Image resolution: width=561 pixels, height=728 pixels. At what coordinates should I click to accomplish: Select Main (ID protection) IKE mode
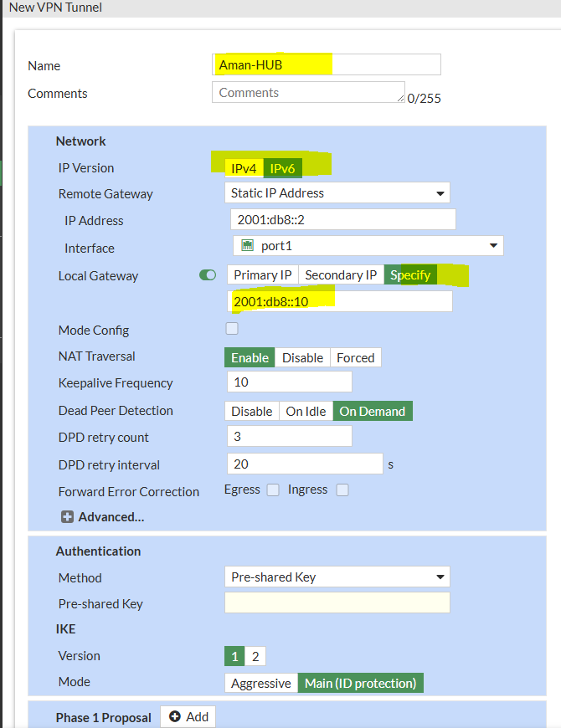pos(360,683)
